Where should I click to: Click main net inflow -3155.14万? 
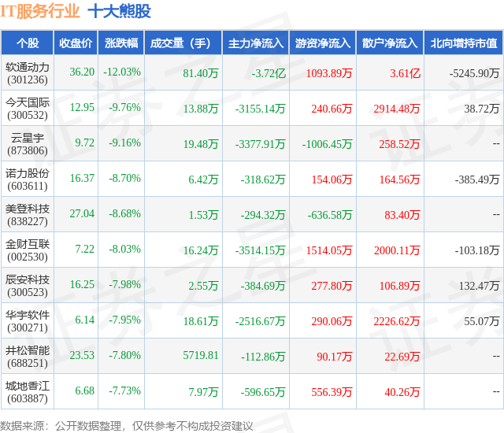pyautogui.click(x=260, y=109)
